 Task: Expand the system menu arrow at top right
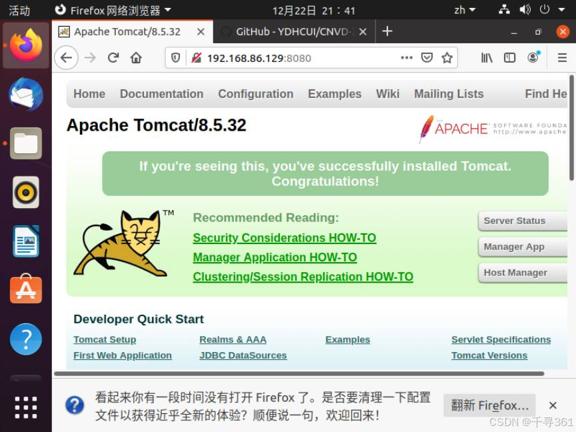562,10
